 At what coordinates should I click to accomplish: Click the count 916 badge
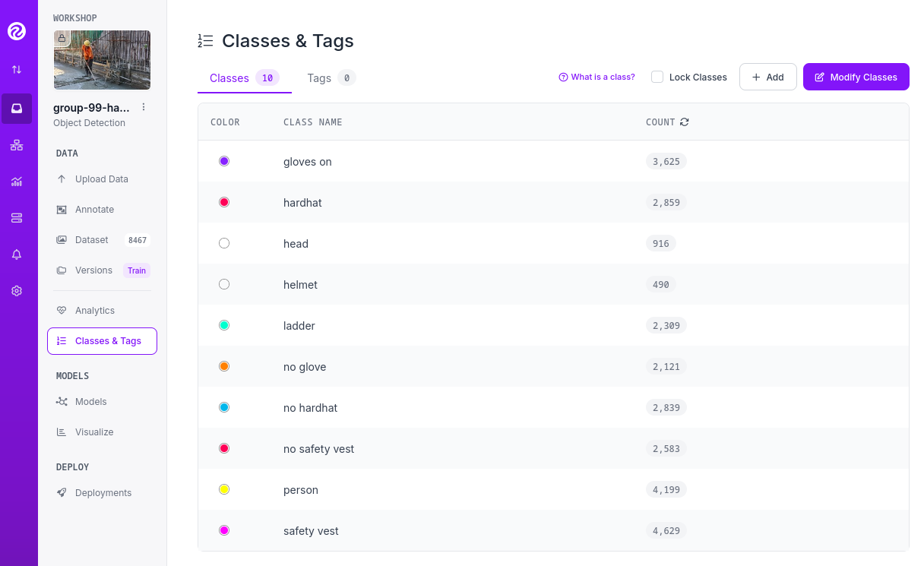[x=661, y=243]
